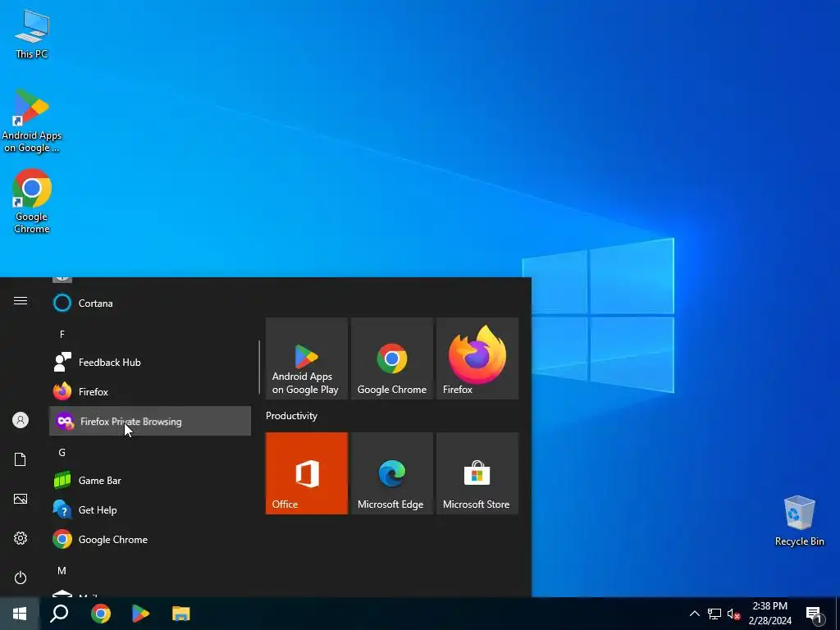This screenshot has width=840, height=630.
Task: Select the Google Chrome desktop shortcut
Action: coord(32,202)
